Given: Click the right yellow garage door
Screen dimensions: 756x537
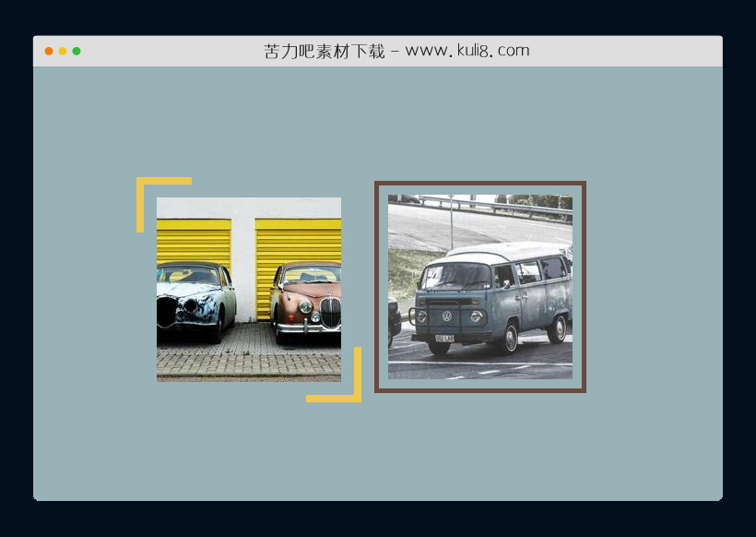Looking at the screenshot, I should click(x=297, y=242).
